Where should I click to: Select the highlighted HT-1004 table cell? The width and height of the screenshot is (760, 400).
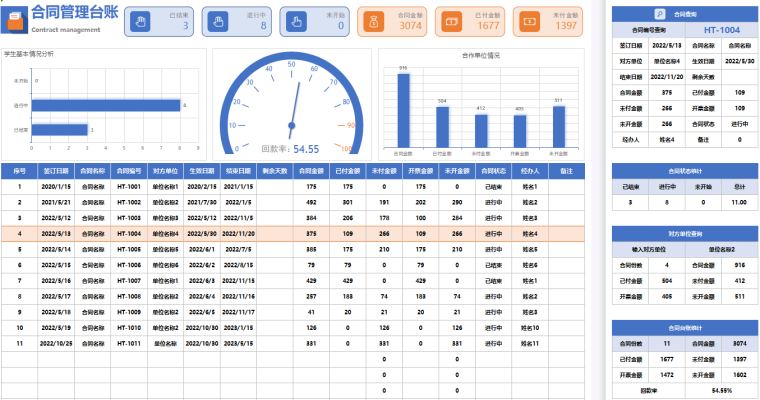click(x=128, y=233)
